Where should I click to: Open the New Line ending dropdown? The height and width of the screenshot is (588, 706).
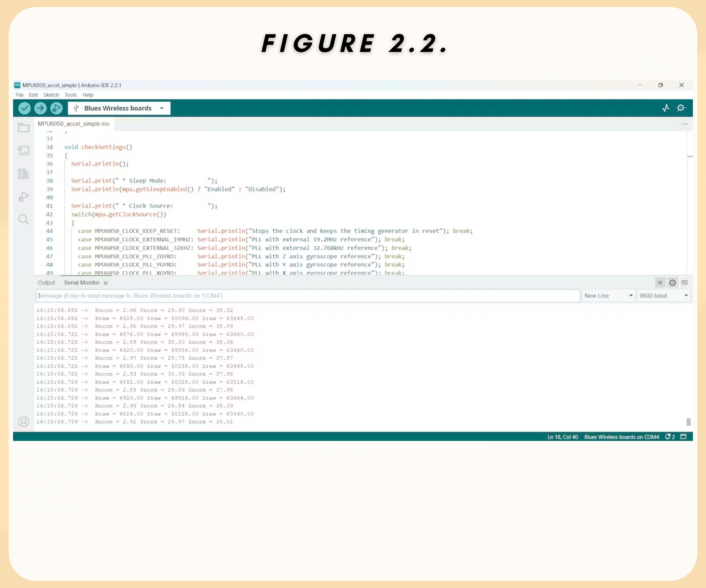(608, 296)
